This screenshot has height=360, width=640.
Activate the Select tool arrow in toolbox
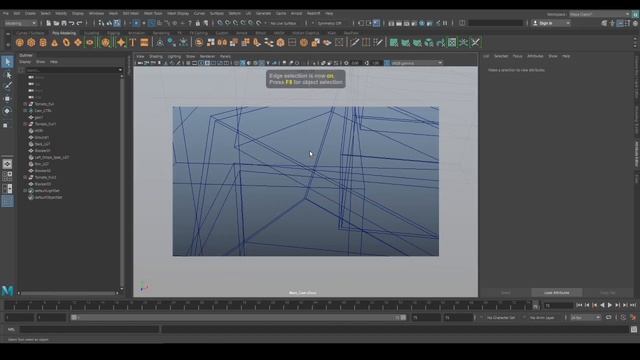click(x=7, y=62)
